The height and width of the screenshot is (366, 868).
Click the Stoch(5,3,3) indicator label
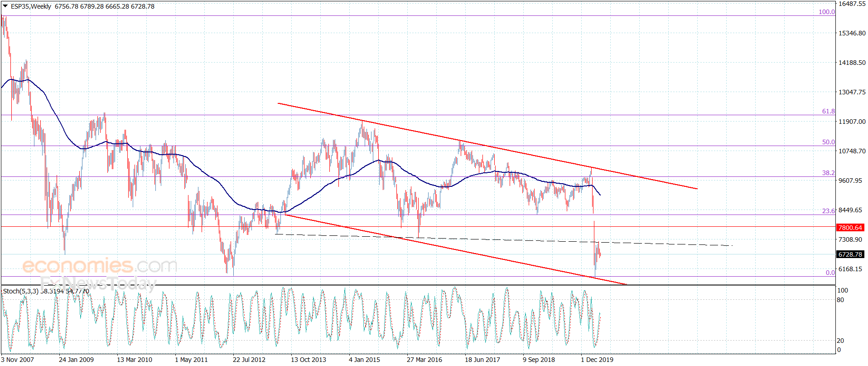[x=21, y=291]
